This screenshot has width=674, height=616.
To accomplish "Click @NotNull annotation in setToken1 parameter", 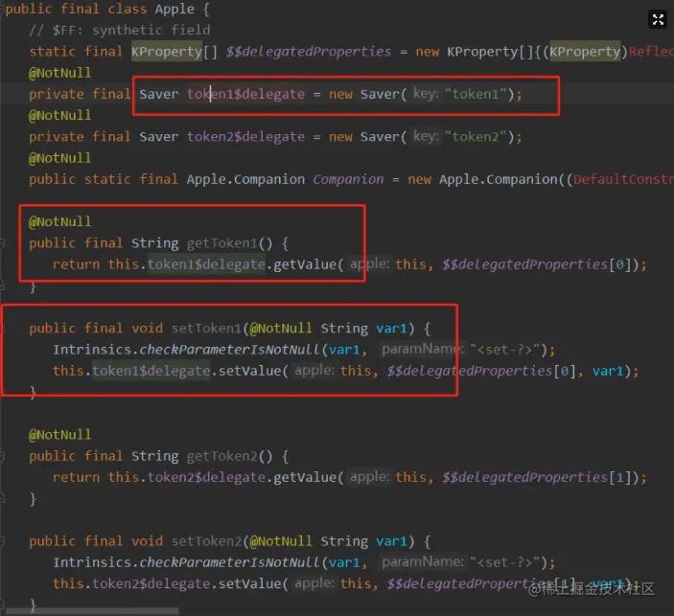I will pos(281,329).
